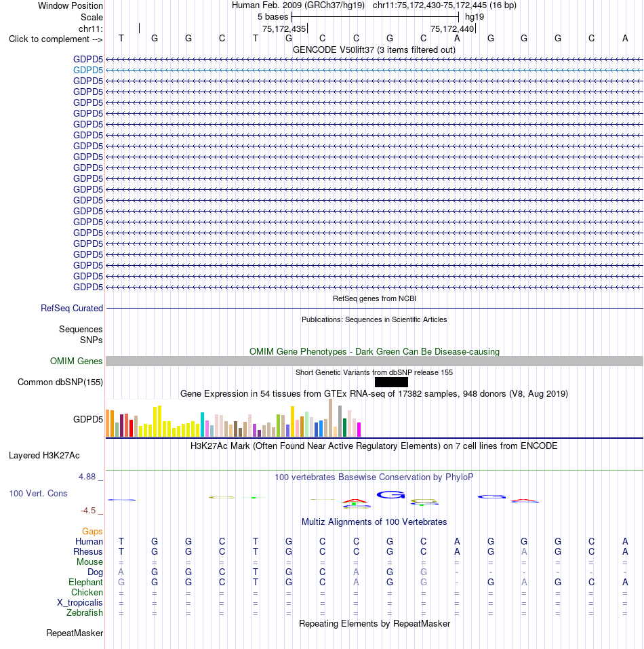
Task: Open the RefSeq Curated track label
Action: click(72, 309)
